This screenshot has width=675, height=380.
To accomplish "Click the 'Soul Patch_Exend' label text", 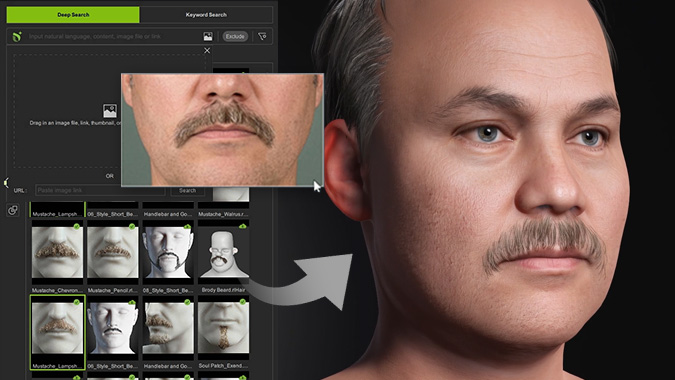I will click(x=223, y=366).
